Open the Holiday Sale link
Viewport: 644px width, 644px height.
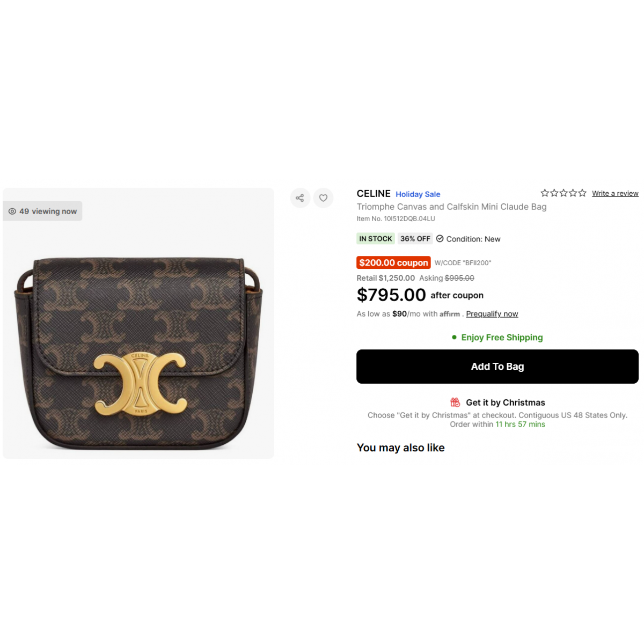point(418,194)
